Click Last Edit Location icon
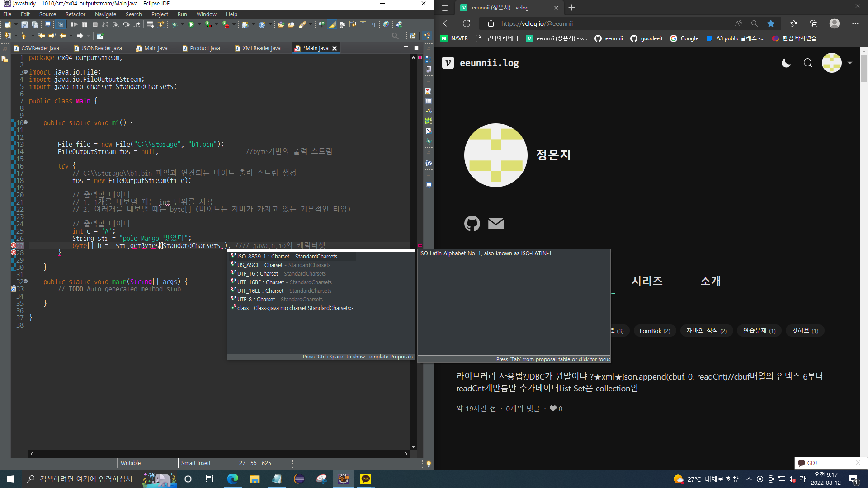The width and height of the screenshot is (868, 488). tap(42, 36)
